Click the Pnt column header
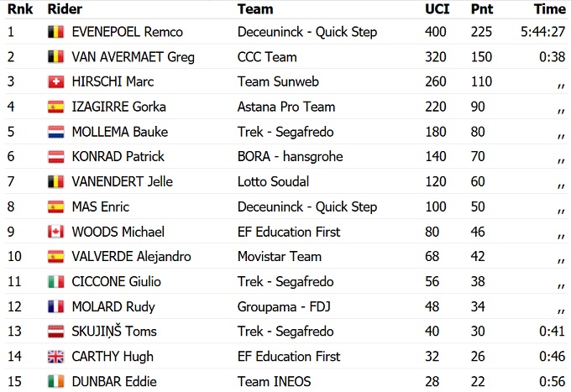Image resolution: width=571 pixels, height=392 pixels. pos(482,9)
